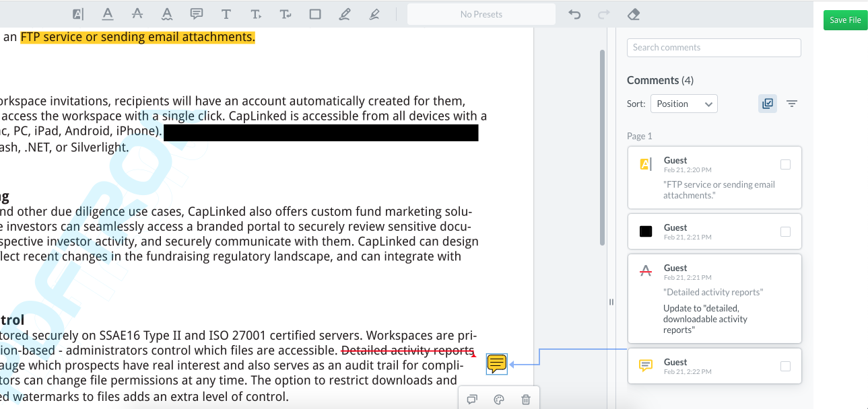Click the Page 1 label
The height and width of the screenshot is (409, 868).
pyautogui.click(x=640, y=136)
